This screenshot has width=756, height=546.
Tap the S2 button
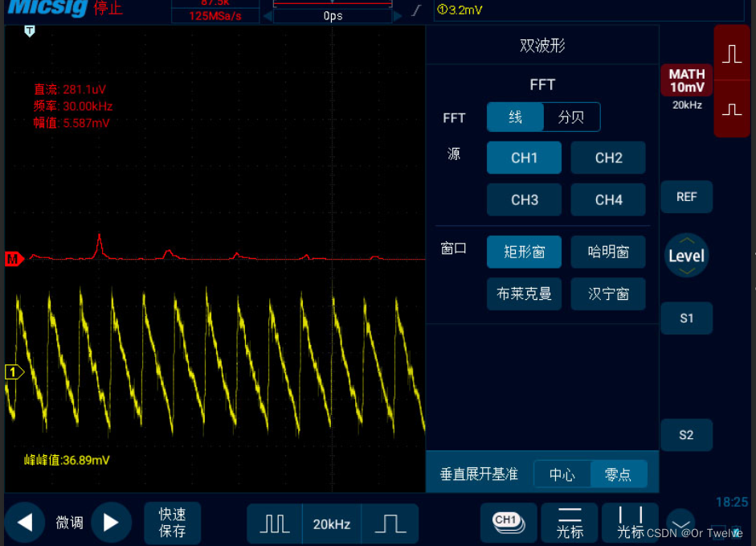click(x=687, y=434)
